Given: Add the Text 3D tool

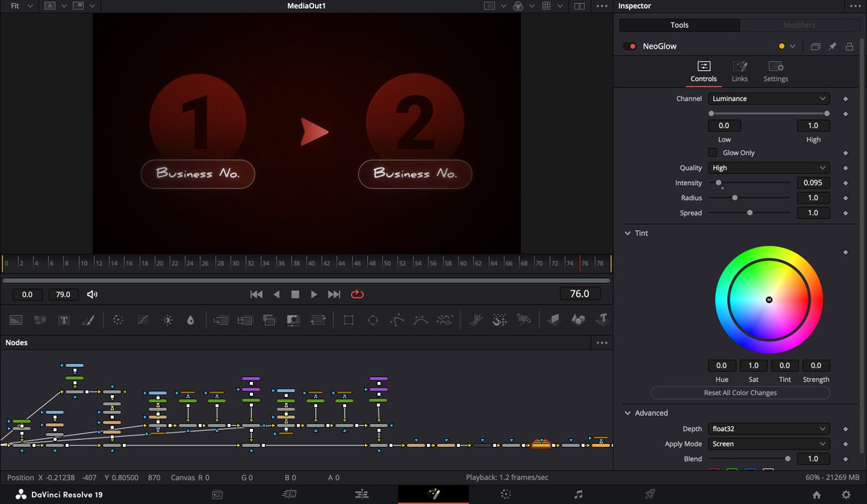Looking at the screenshot, I should pos(601,319).
